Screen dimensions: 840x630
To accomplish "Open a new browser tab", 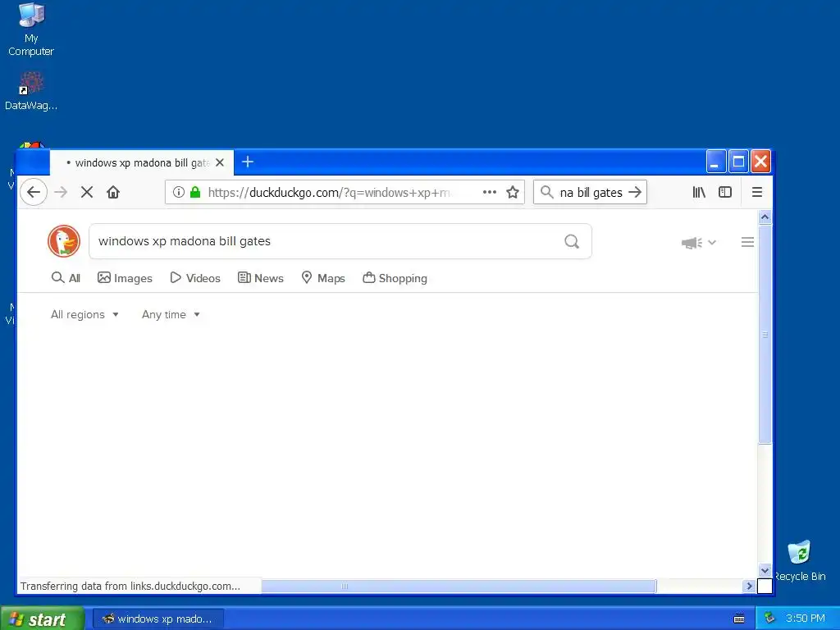I will [248, 162].
